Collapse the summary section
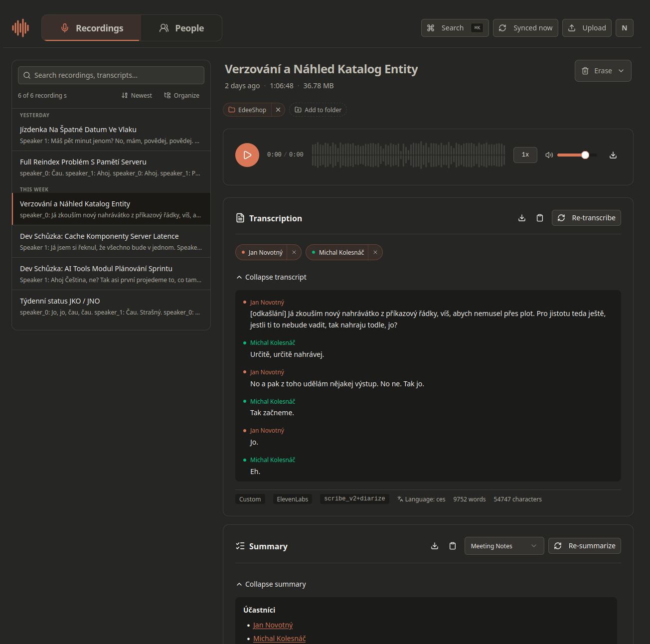650x644 pixels. tap(271, 584)
